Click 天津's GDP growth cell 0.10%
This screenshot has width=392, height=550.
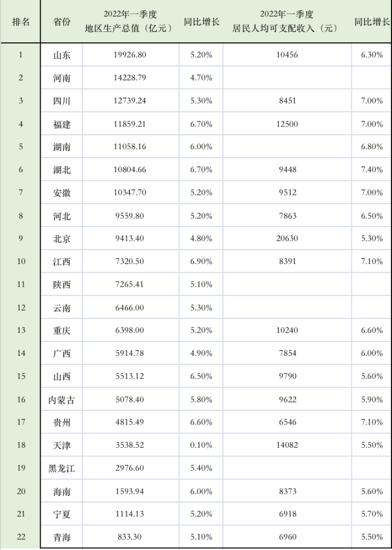point(201,445)
